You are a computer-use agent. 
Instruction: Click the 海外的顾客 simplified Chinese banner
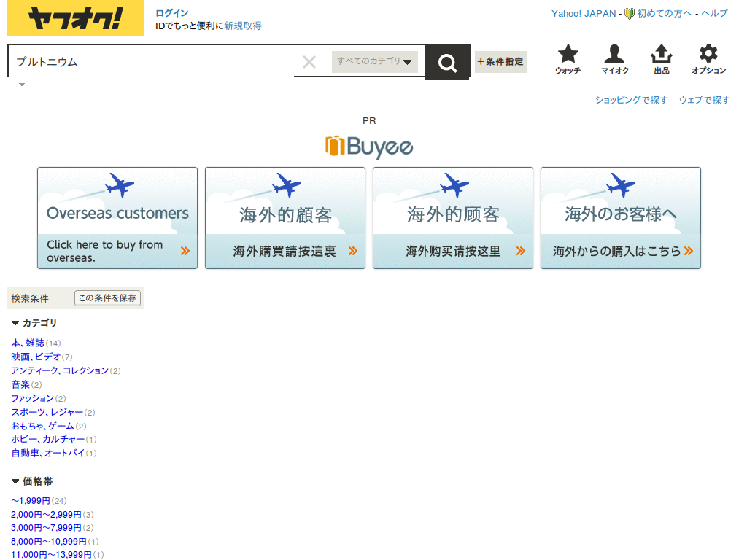[452, 218]
